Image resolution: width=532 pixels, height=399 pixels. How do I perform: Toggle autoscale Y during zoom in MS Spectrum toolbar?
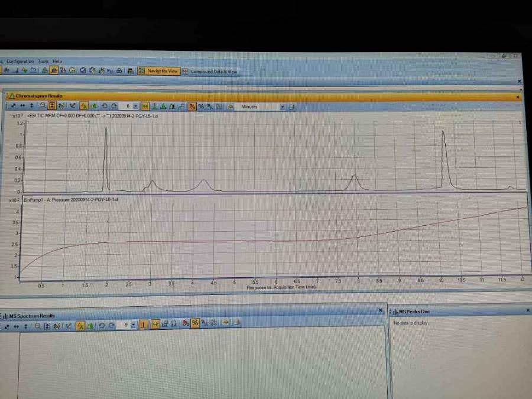coord(47,326)
